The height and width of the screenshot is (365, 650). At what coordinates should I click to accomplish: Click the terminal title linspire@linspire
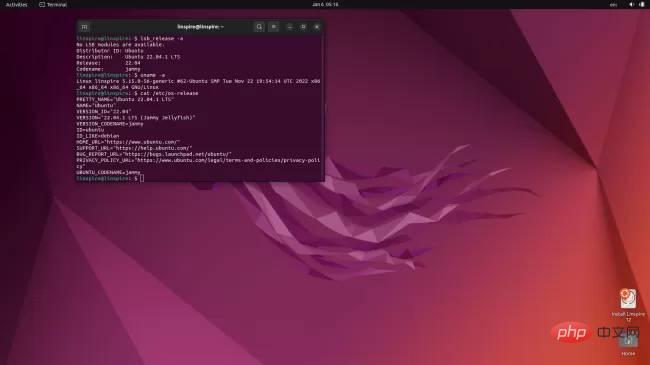click(x=201, y=27)
